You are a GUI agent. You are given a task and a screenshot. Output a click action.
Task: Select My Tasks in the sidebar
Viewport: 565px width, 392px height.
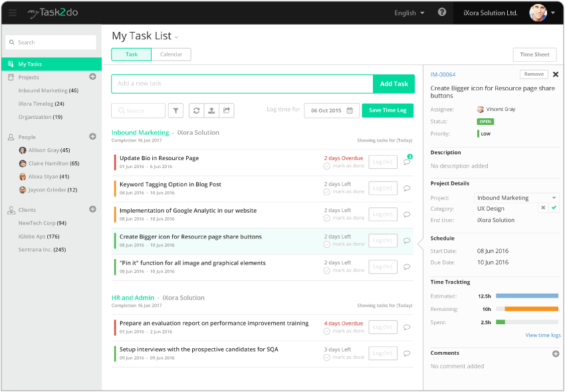[x=31, y=64]
